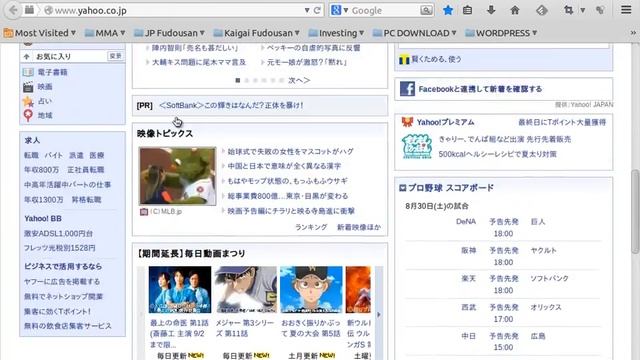640x360 pixels.
Task: Open the フレッツ光税別1528円 link
Action: tap(60, 248)
